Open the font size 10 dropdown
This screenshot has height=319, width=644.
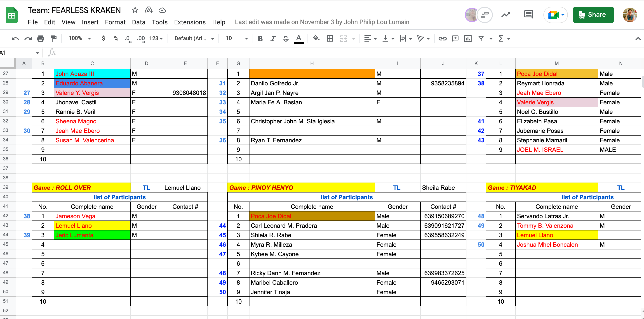point(237,38)
